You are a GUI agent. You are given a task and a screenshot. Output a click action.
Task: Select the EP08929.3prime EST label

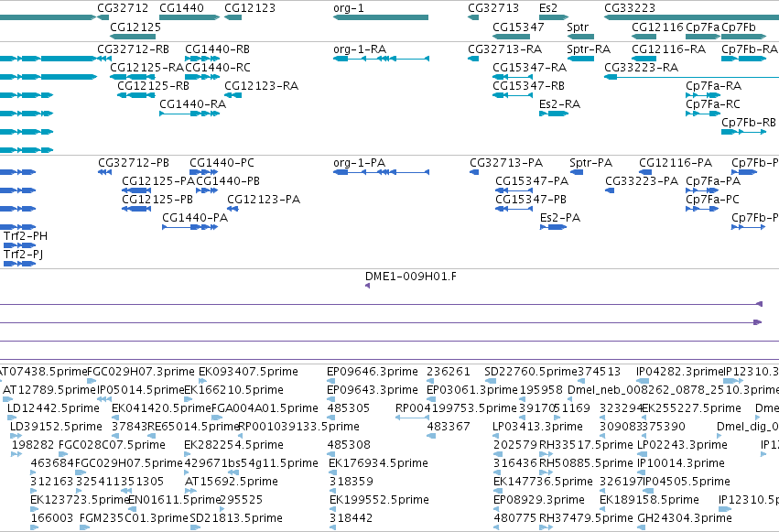pyautogui.click(x=539, y=500)
